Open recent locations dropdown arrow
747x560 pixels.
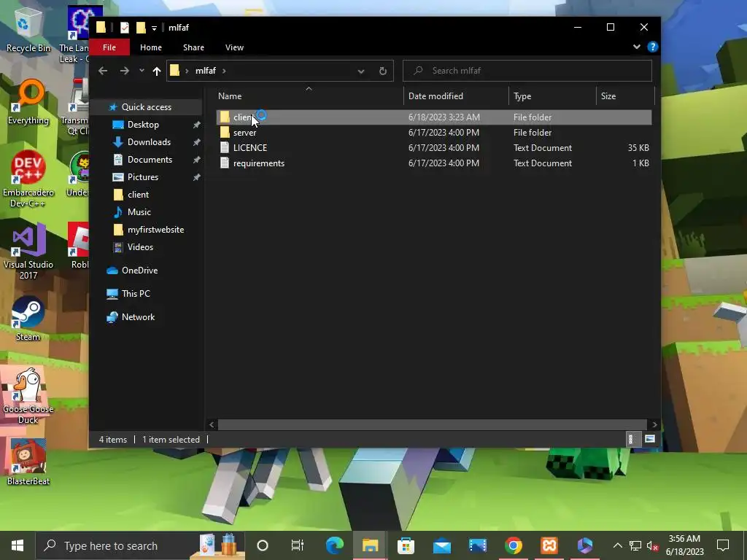pos(142,71)
